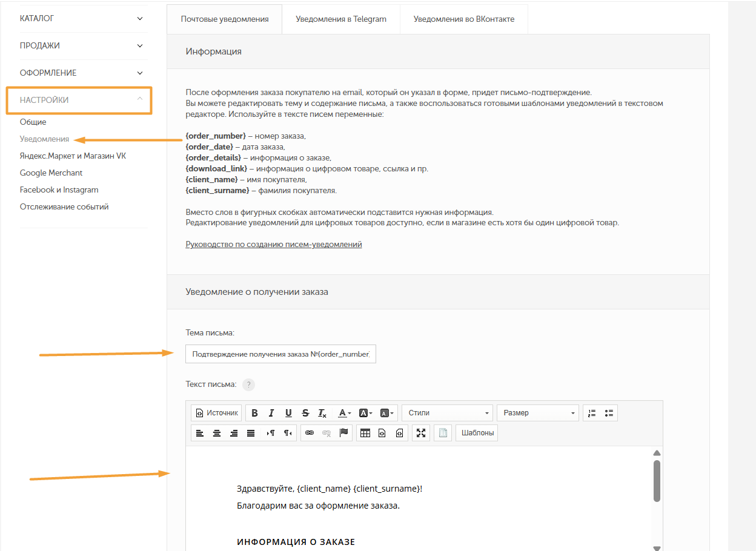756x551 pixels.
Task: Insert a link with chain icon
Action: (310, 433)
